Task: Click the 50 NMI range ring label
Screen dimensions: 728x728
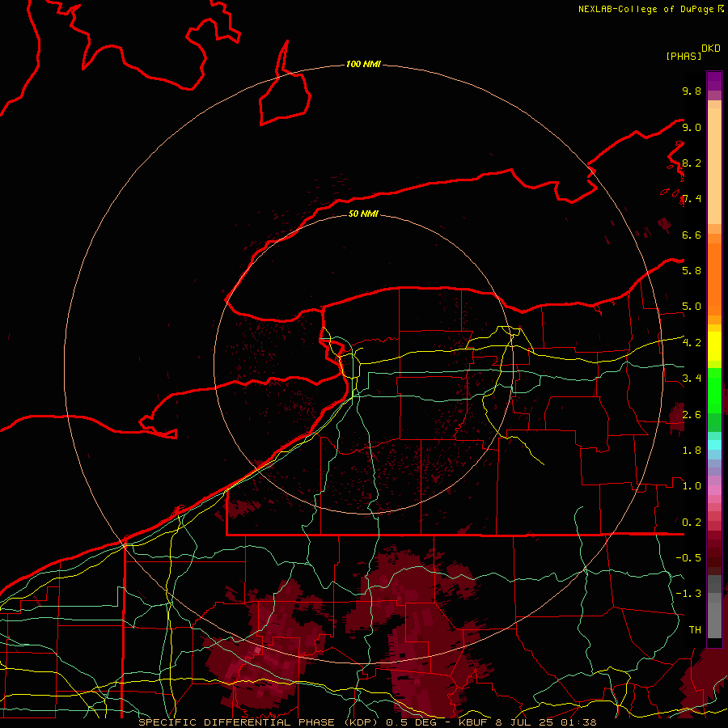Action: coord(363,214)
